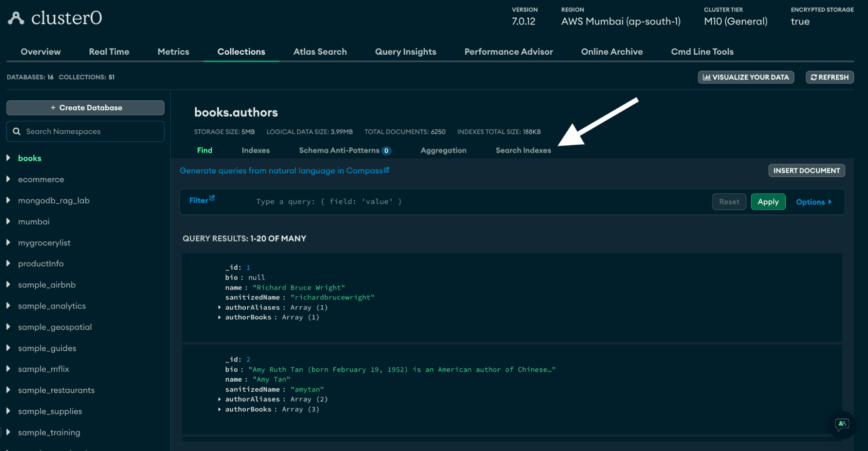Click Visualize Your Data chart button
868x451 pixels.
[x=746, y=77]
